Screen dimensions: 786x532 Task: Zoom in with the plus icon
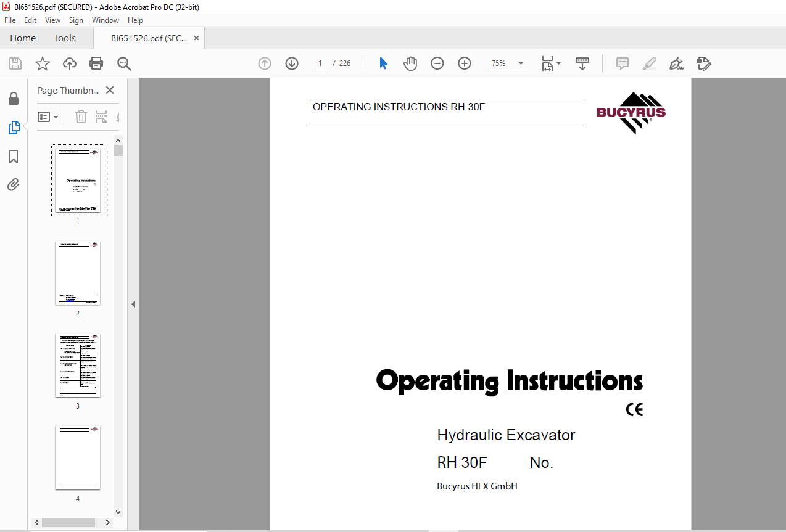(465, 63)
